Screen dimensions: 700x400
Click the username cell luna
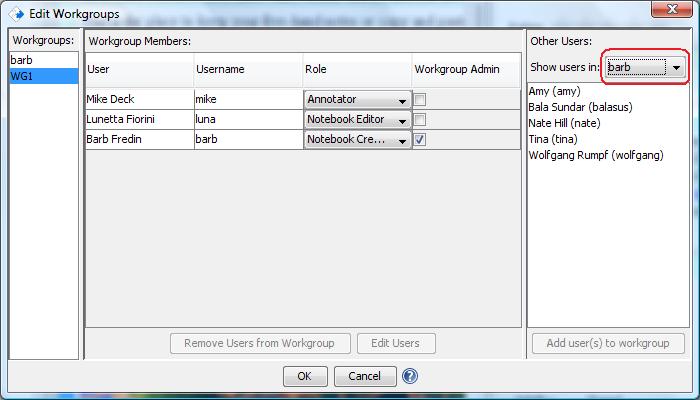pos(249,119)
